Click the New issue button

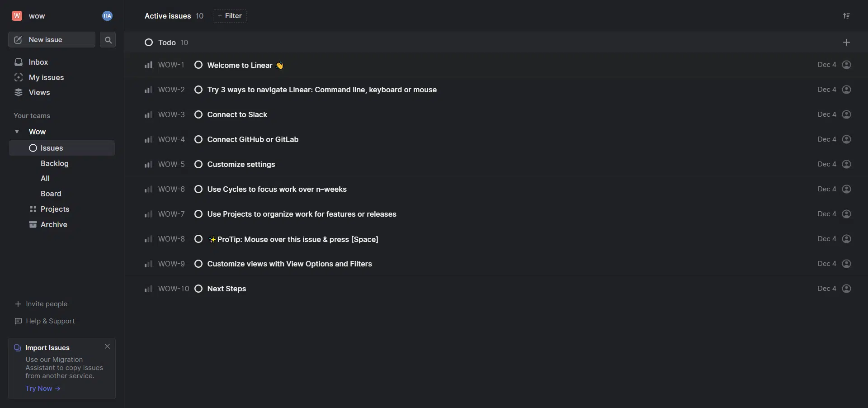point(52,40)
